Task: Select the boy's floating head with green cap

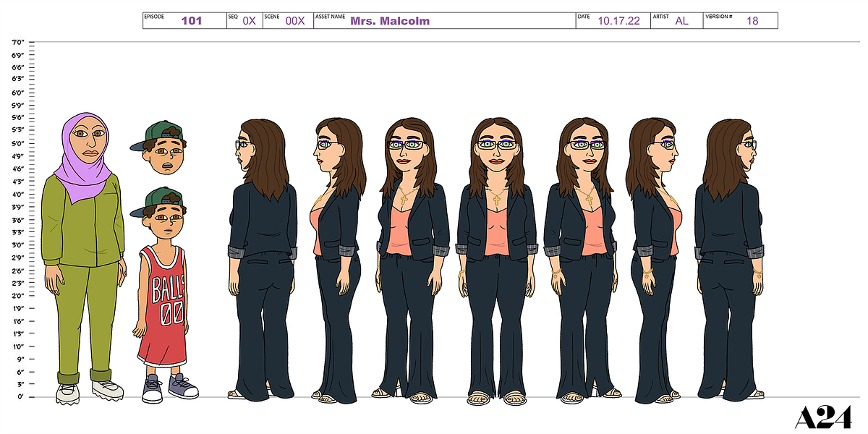Action: point(159,148)
